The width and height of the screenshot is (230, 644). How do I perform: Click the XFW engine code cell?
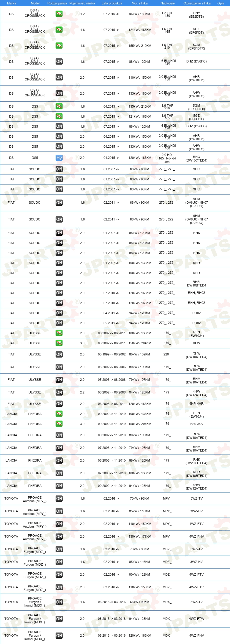tap(196, 343)
